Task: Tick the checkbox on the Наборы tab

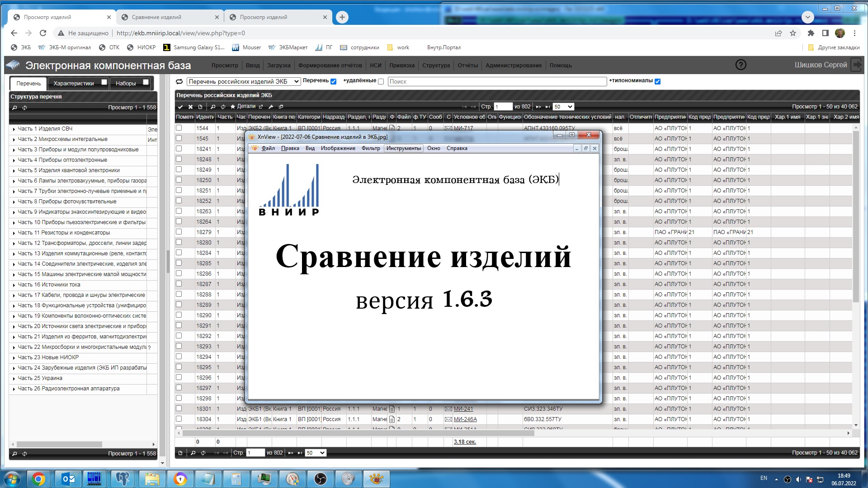Action: tap(146, 82)
